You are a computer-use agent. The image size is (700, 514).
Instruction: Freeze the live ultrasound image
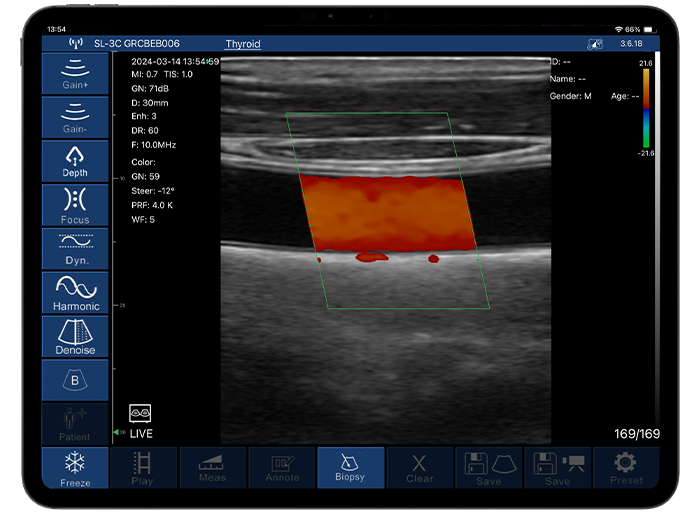(75, 468)
